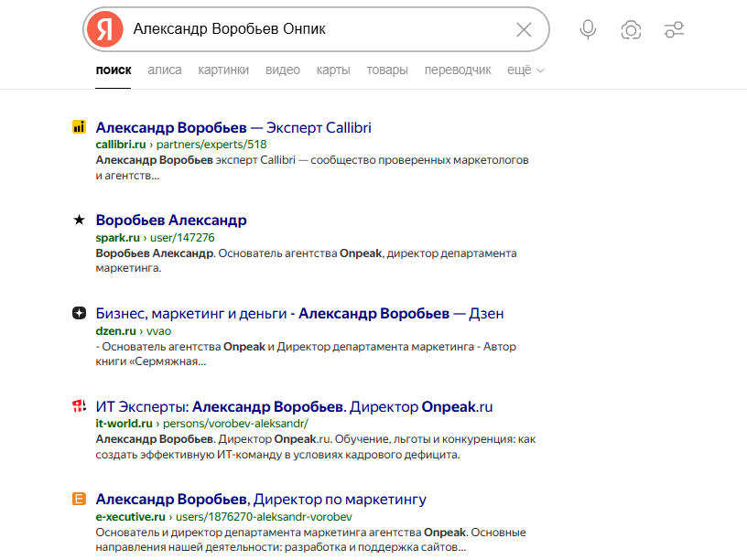
Task: Open the e-xecutive profile of Александр Воробьев
Action: tap(260, 499)
